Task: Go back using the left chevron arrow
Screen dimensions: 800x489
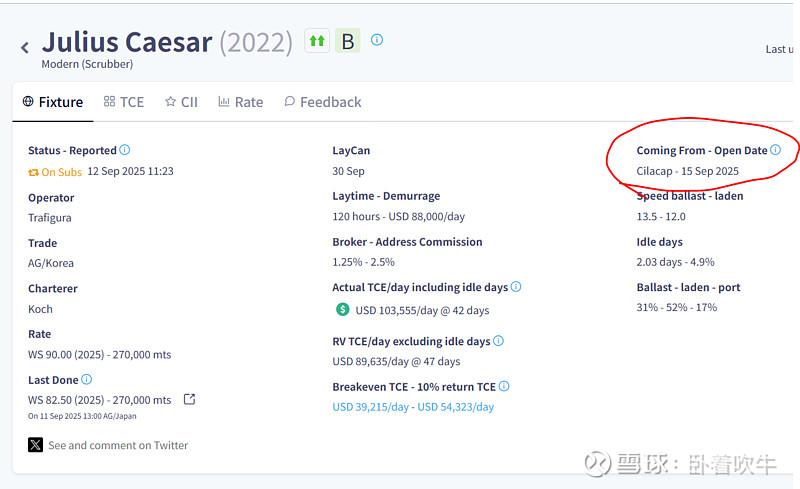Action: [x=24, y=47]
